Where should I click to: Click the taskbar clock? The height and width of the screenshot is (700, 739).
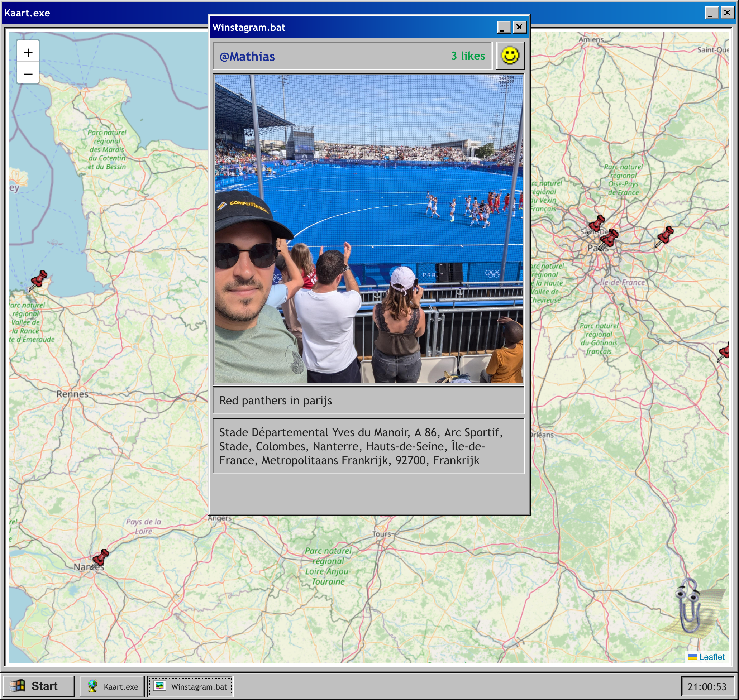click(x=706, y=687)
